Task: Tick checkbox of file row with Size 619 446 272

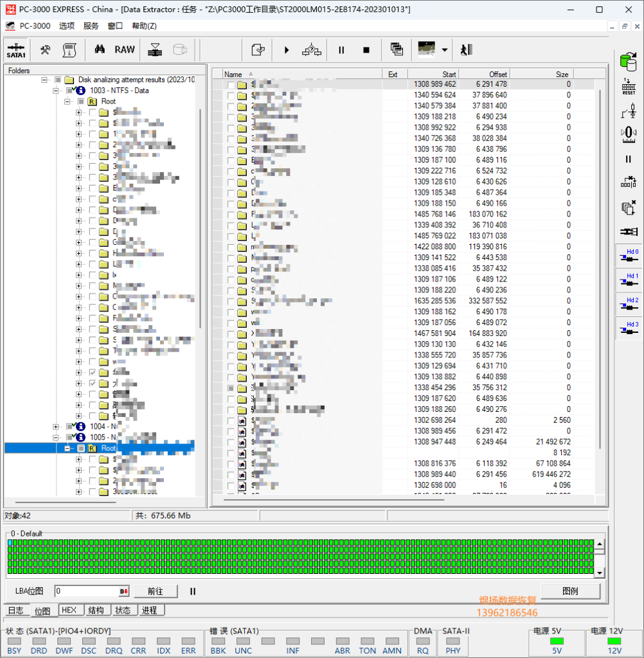Action: [x=231, y=475]
